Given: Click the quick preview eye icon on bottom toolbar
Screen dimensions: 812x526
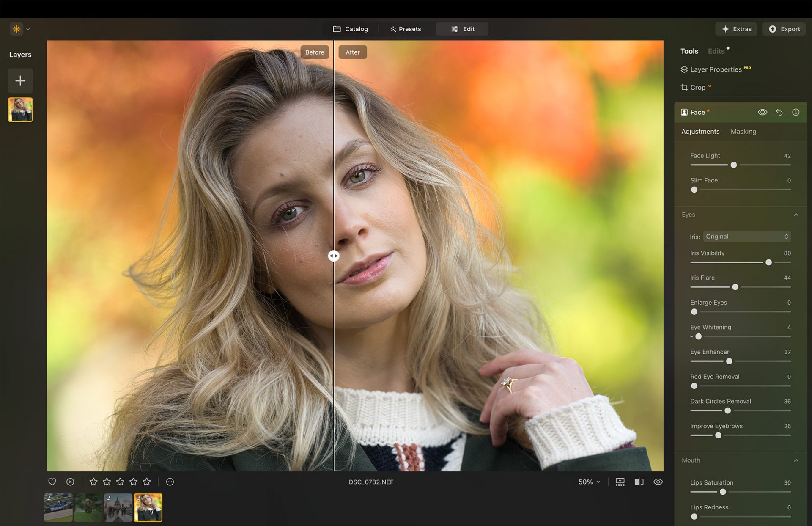Looking at the screenshot, I should [x=658, y=482].
